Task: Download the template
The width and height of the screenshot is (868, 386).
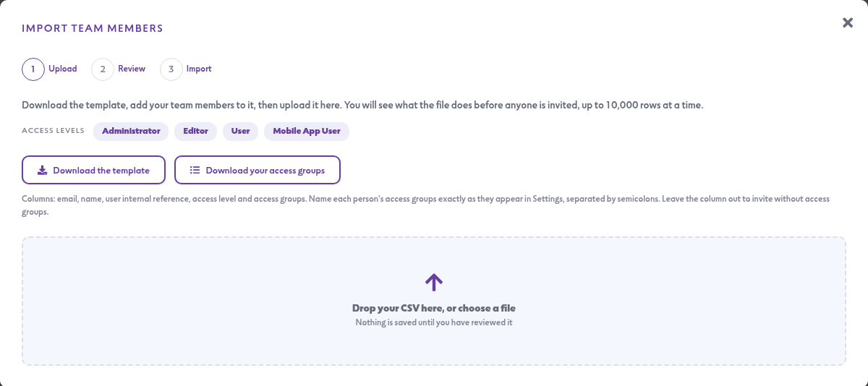Action: [94, 171]
